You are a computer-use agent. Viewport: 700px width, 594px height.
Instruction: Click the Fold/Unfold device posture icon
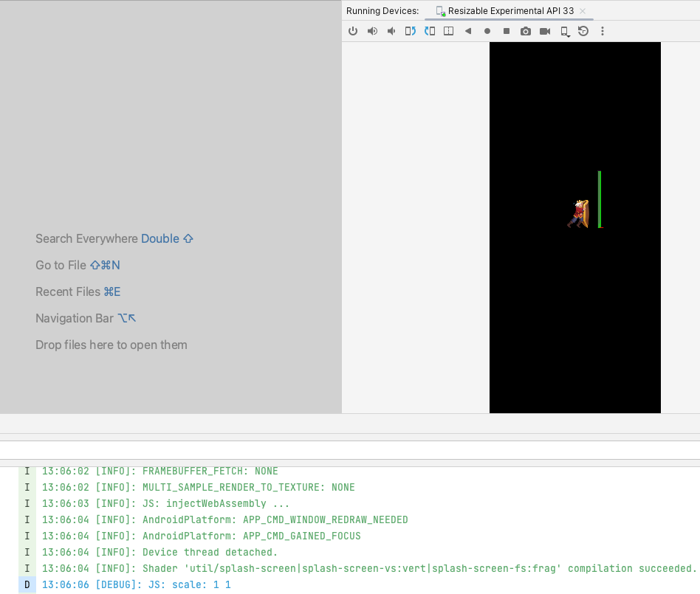coord(449,31)
